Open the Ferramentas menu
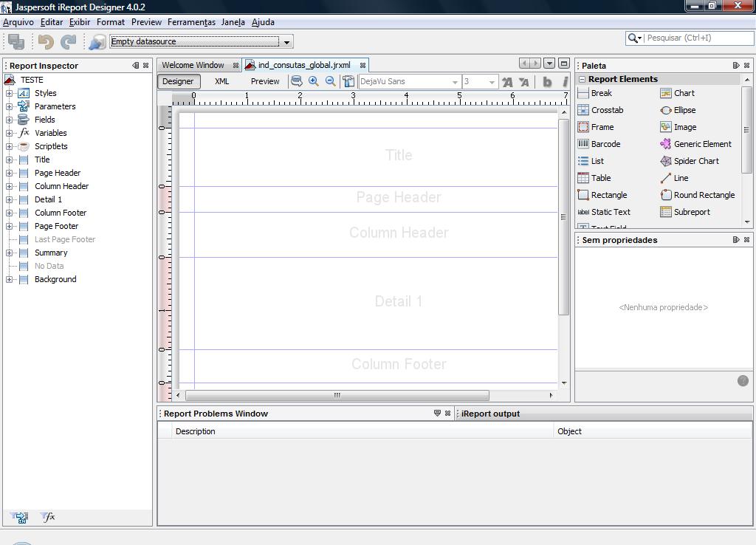 click(191, 22)
